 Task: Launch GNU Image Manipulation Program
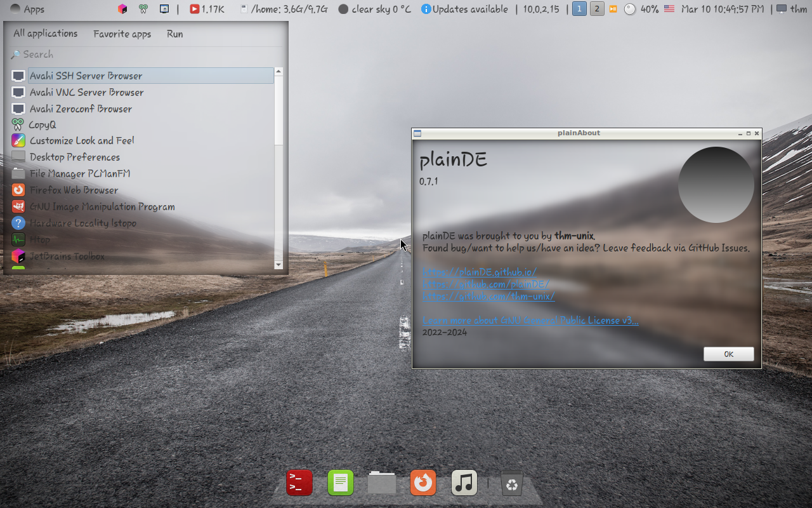point(142,206)
